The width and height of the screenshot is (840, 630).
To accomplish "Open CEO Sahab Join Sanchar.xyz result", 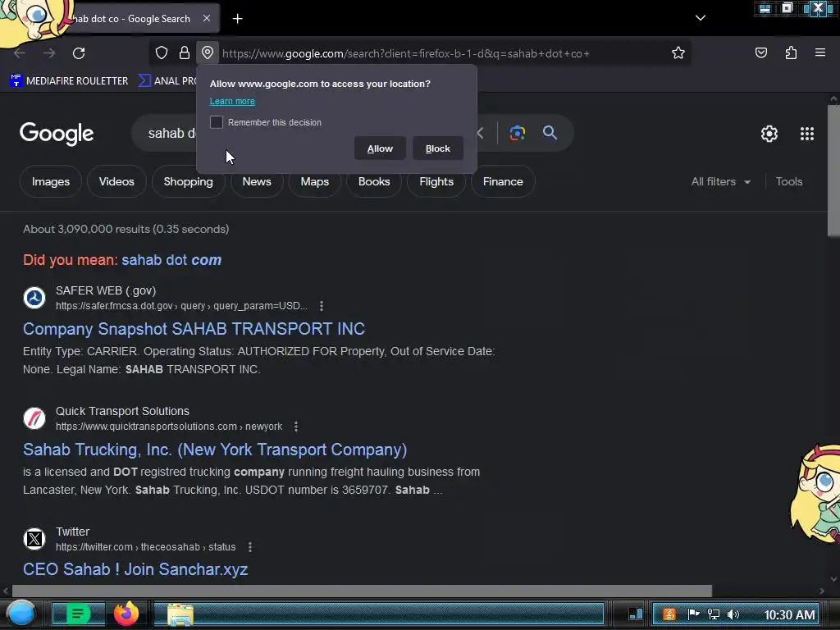I will pyautogui.click(x=135, y=569).
